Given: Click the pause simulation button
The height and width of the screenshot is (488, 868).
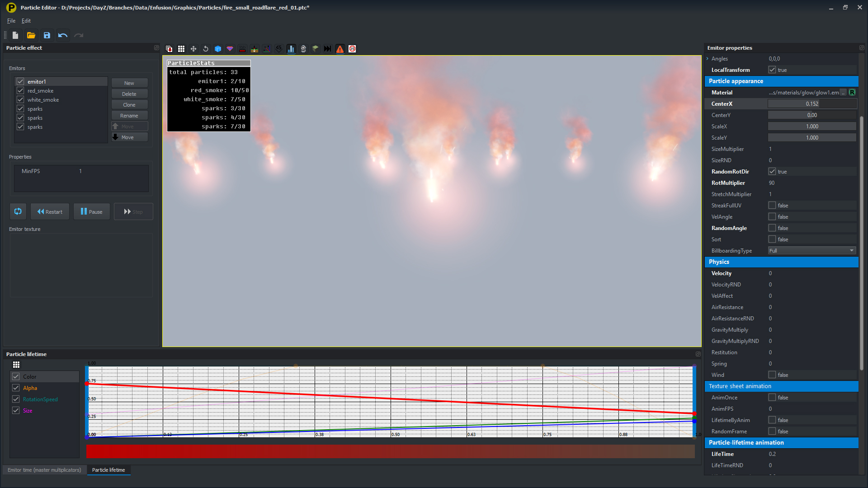Looking at the screenshot, I should click(91, 211).
